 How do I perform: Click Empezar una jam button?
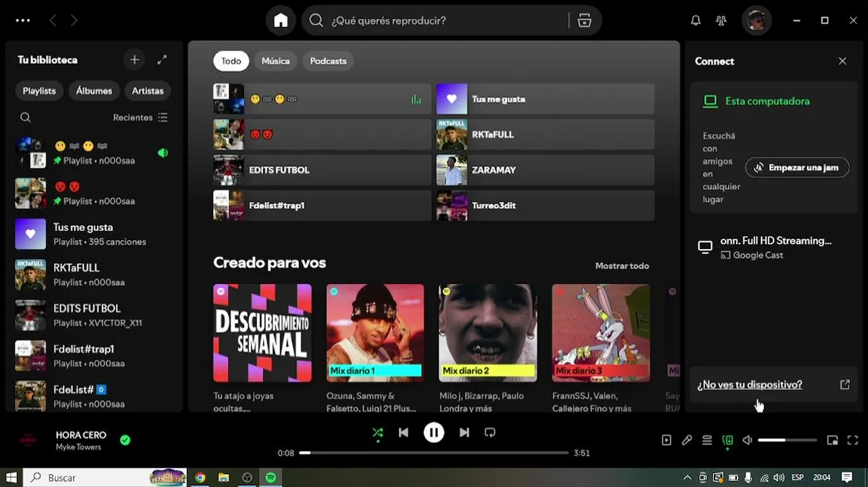click(x=797, y=167)
